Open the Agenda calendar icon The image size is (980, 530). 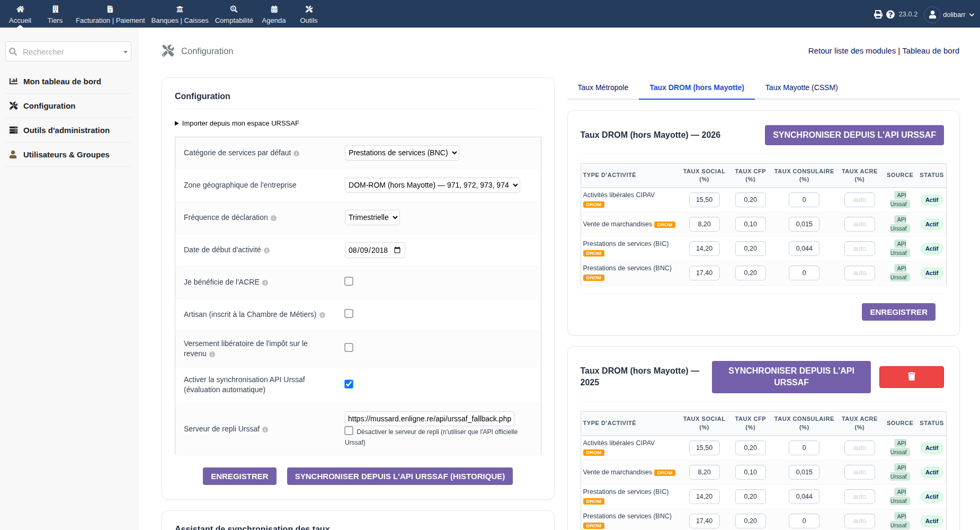pos(274,9)
